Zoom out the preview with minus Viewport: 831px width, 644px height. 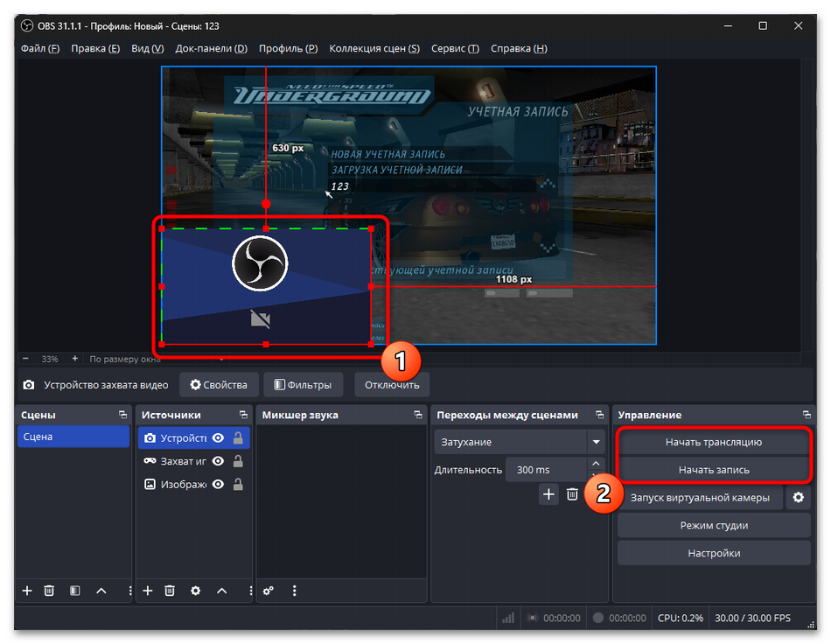coord(25,359)
